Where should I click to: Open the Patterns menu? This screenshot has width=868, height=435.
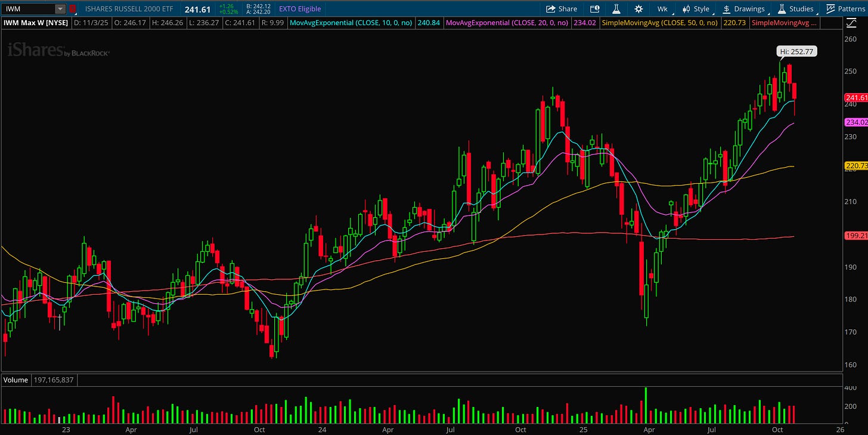coord(845,9)
